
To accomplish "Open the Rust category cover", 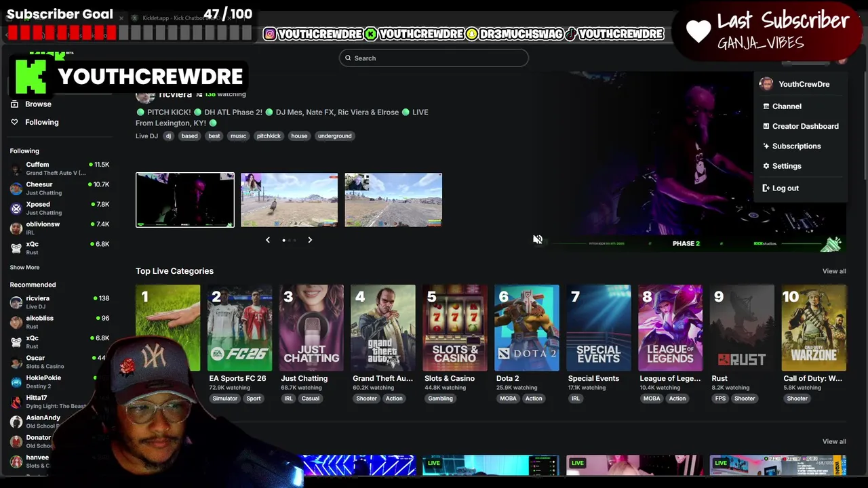I will tap(743, 328).
